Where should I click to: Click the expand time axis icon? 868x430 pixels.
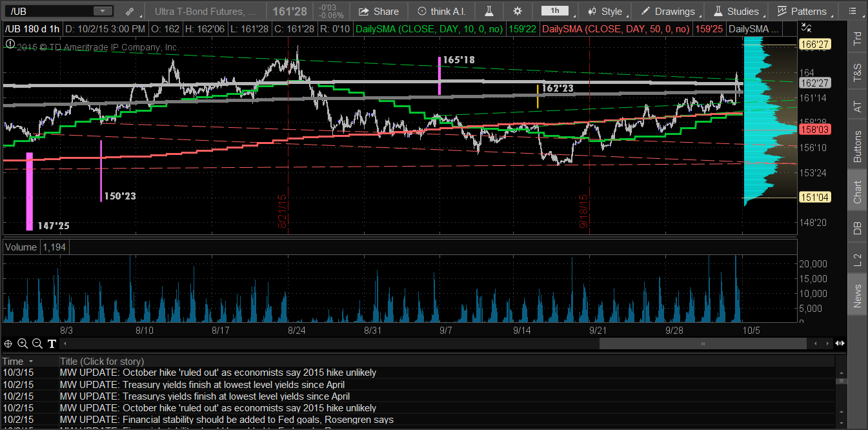pos(840,344)
